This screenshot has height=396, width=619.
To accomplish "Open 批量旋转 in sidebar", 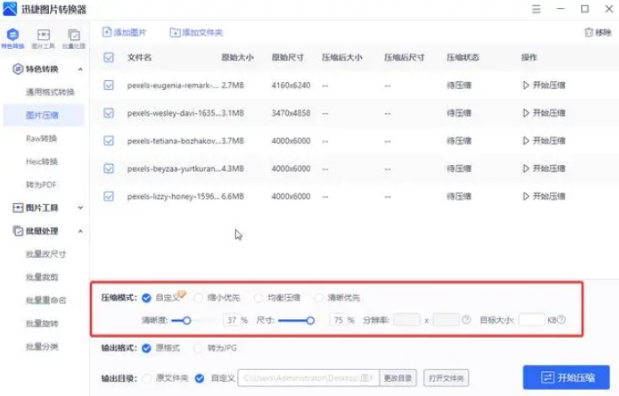I will click(x=42, y=323).
